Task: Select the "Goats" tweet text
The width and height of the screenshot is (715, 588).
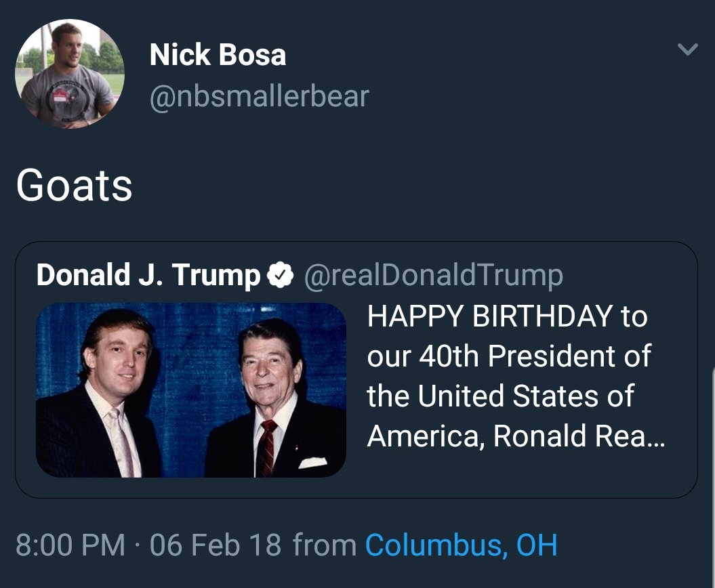Action: (74, 186)
